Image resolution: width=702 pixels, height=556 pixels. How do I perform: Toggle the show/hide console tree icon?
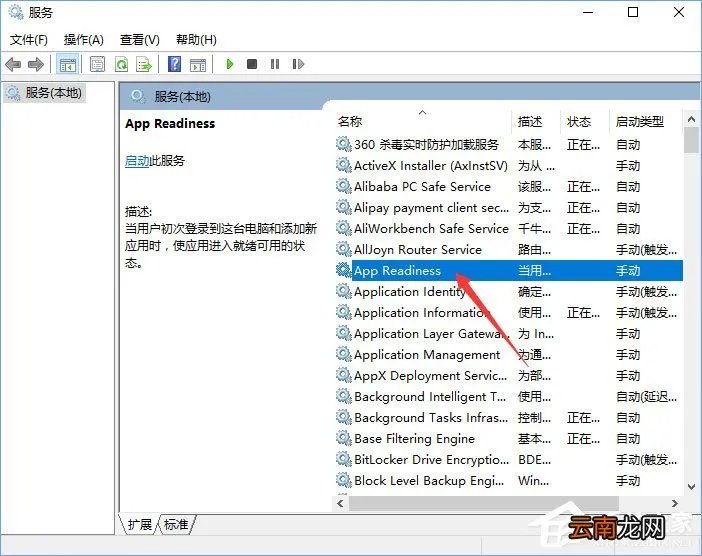pyautogui.click(x=68, y=64)
